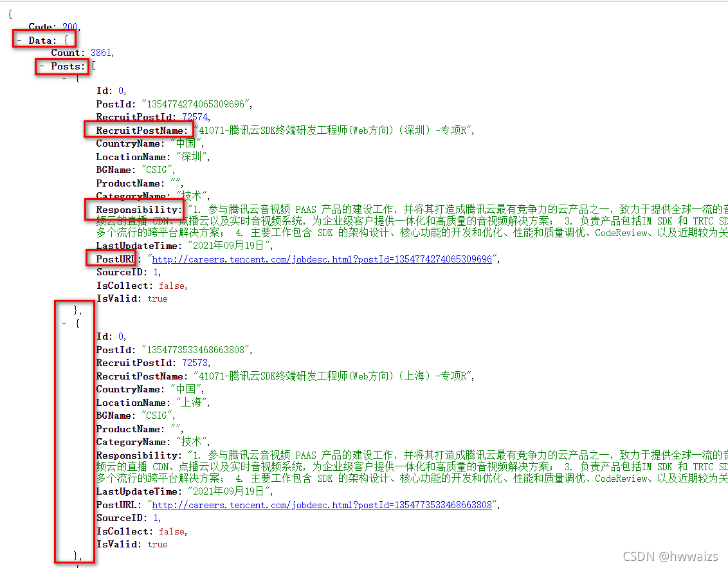Click RecruitPostId value 72574
The height and width of the screenshot is (568, 728).
(195, 117)
